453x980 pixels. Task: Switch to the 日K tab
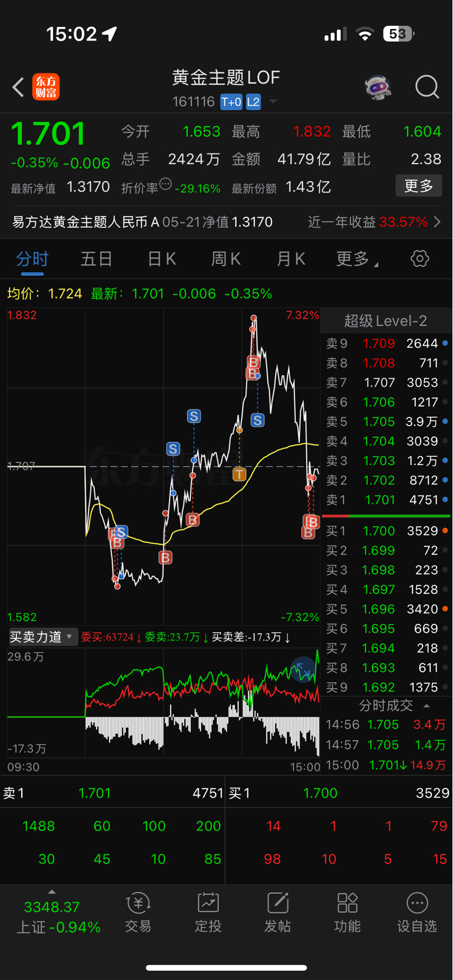point(161,258)
